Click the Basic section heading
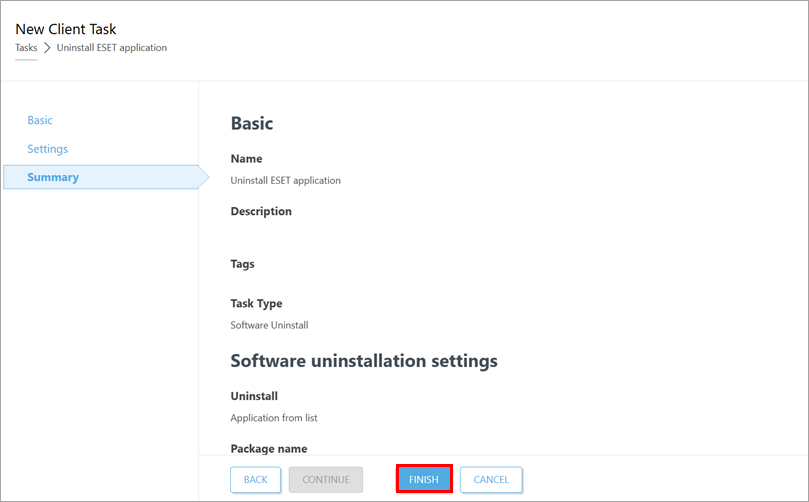Image resolution: width=809 pixels, height=502 pixels. coord(252,124)
